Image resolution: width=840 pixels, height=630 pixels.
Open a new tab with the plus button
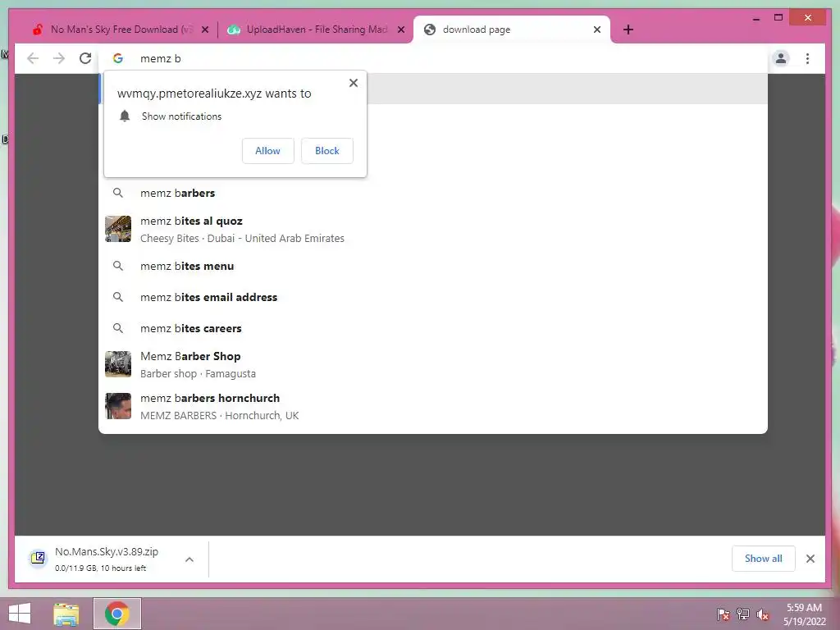point(628,30)
